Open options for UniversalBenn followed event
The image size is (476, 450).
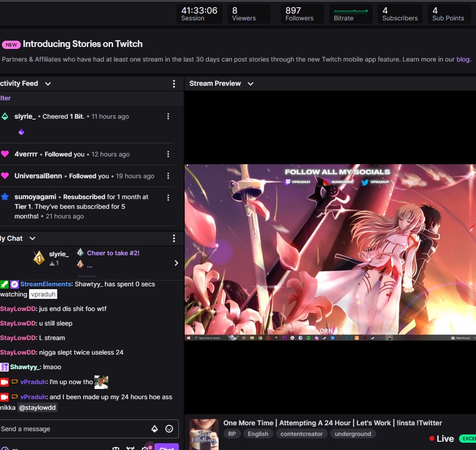[168, 176]
